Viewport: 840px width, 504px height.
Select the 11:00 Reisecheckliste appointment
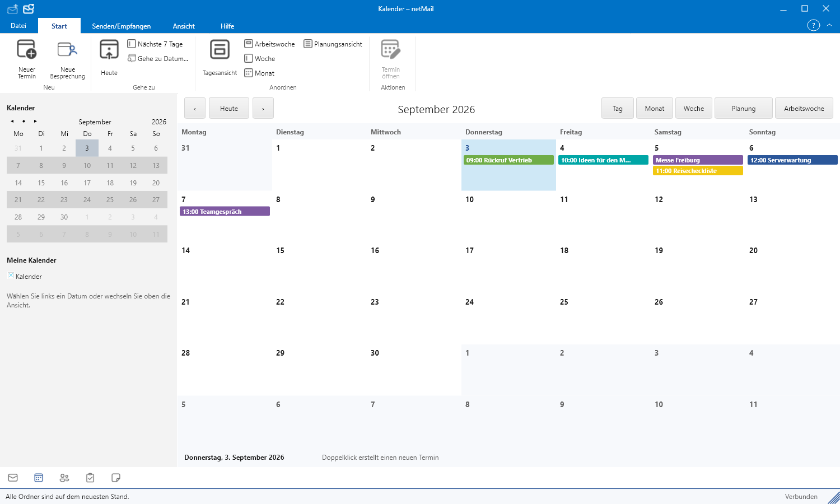click(x=698, y=171)
